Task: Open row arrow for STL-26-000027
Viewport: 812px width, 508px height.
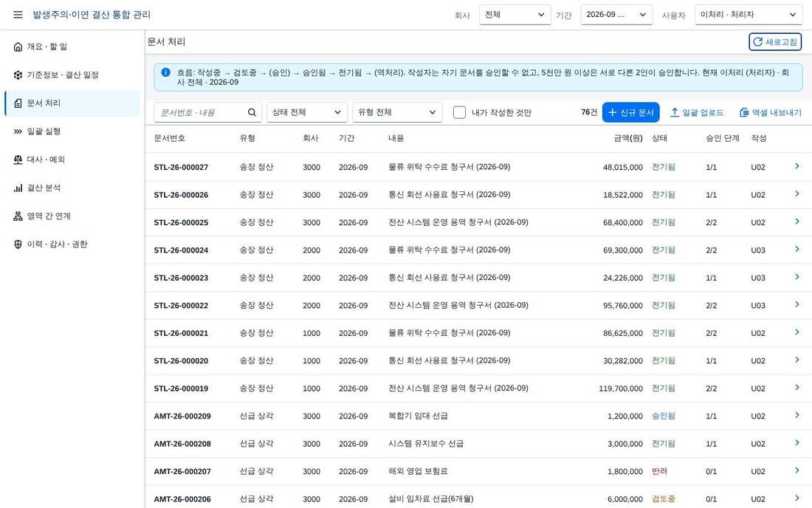Action: 797,166
